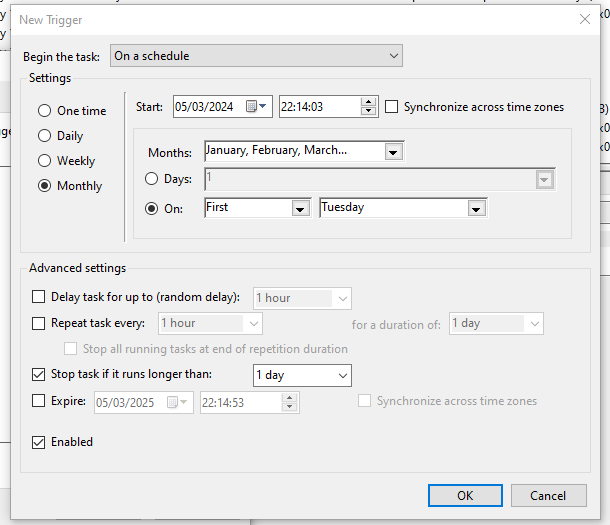610x525 pixels.
Task: Decrease the Start time with down arrow
Action: tap(369, 111)
